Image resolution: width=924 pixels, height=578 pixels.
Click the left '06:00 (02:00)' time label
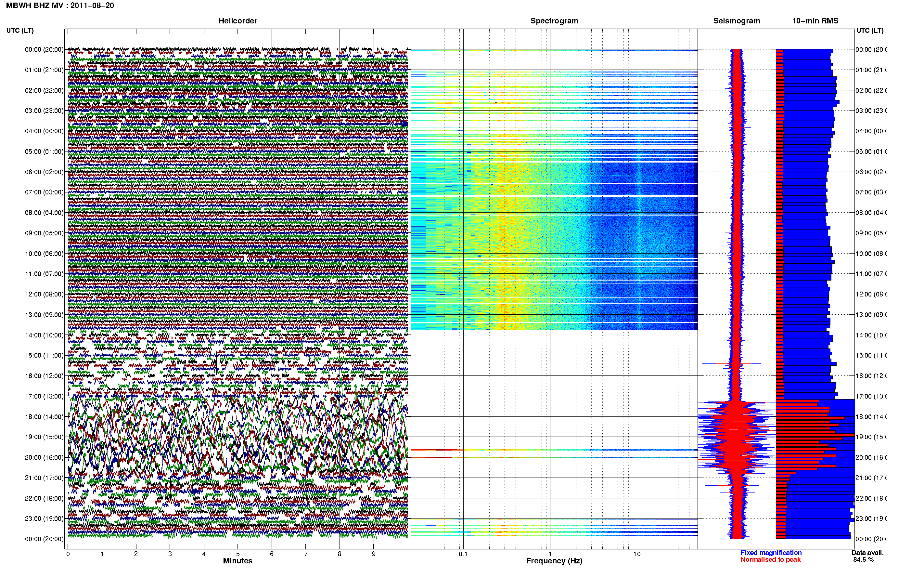(x=44, y=172)
